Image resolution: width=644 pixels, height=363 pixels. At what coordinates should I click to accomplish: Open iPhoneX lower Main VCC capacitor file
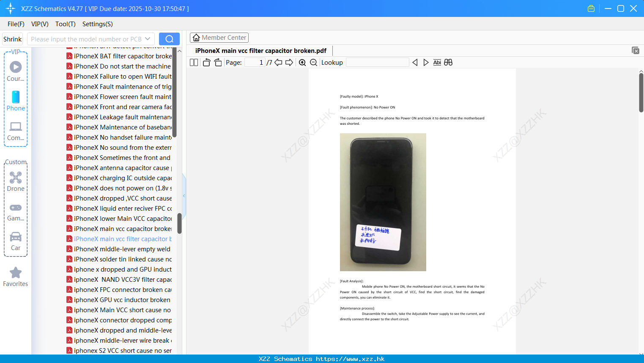pos(119,218)
